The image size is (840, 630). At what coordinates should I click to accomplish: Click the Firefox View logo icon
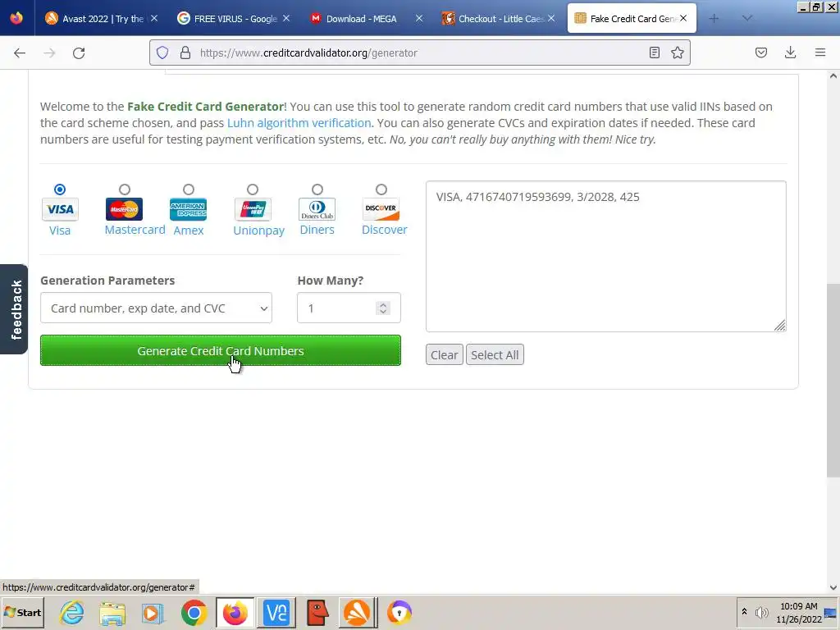[x=16, y=18]
